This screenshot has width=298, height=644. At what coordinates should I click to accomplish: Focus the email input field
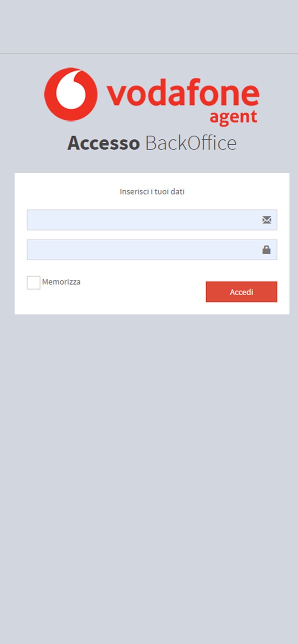point(152,220)
